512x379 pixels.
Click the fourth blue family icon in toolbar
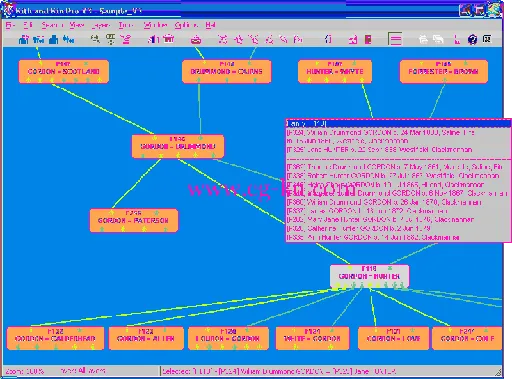pyautogui.click(x=69, y=40)
